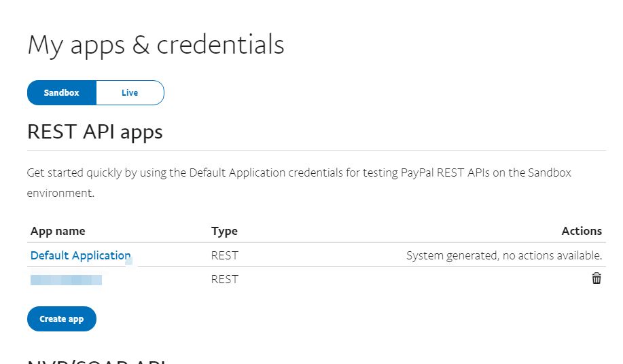This screenshot has height=364, width=623.
Task: Switch to the Live environment
Action: point(130,92)
